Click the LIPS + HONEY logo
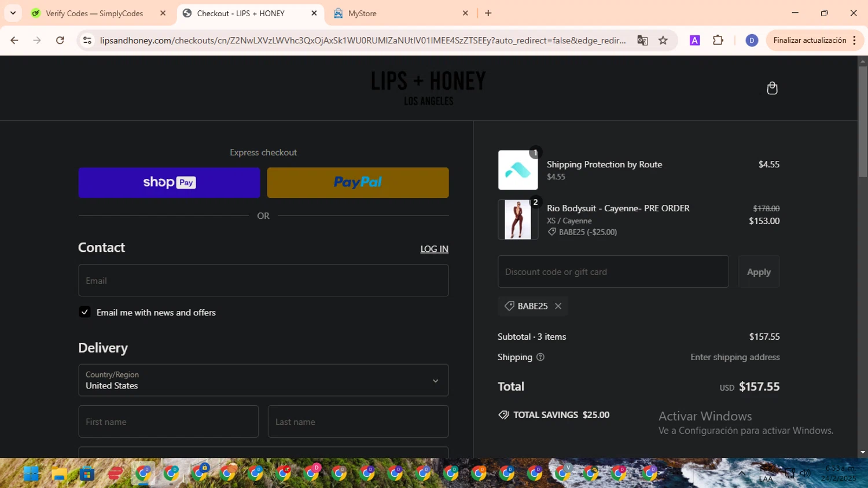Screen dimensions: 868x488 [428, 88]
